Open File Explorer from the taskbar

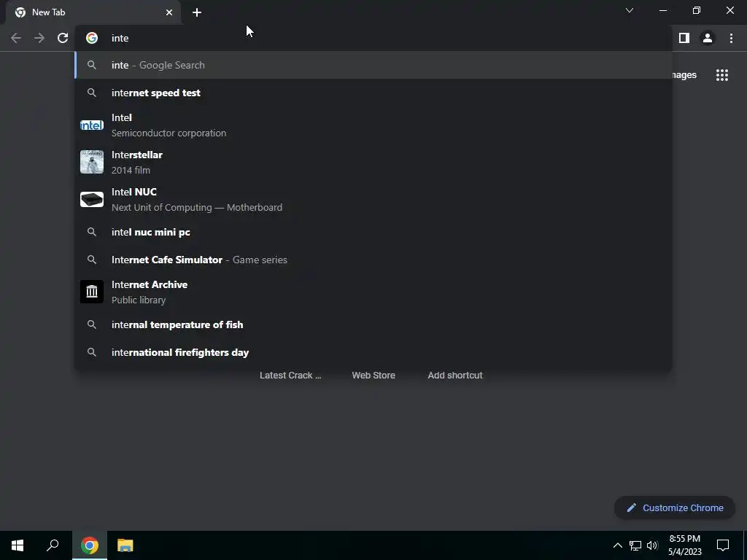coord(125,545)
